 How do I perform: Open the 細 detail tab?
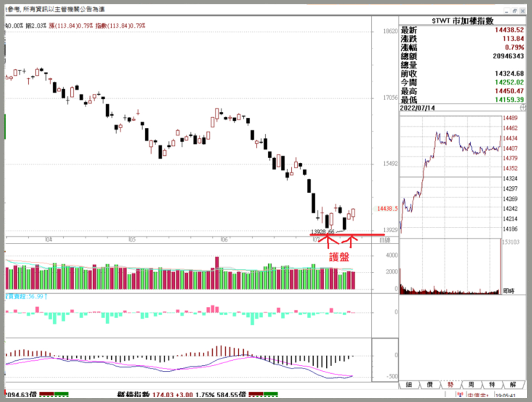409,385
